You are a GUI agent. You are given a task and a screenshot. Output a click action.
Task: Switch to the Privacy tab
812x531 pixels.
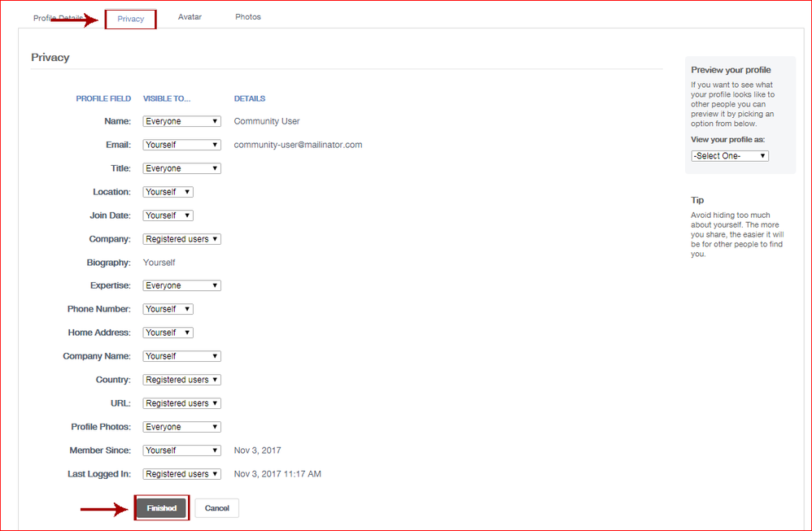(x=130, y=19)
